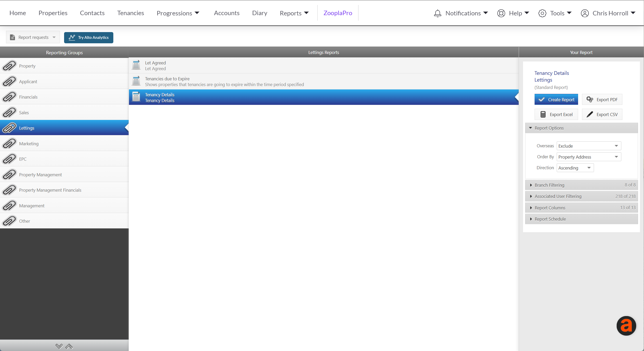Select the Property reporting group
This screenshot has width=644, height=351.
click(64, 66)
